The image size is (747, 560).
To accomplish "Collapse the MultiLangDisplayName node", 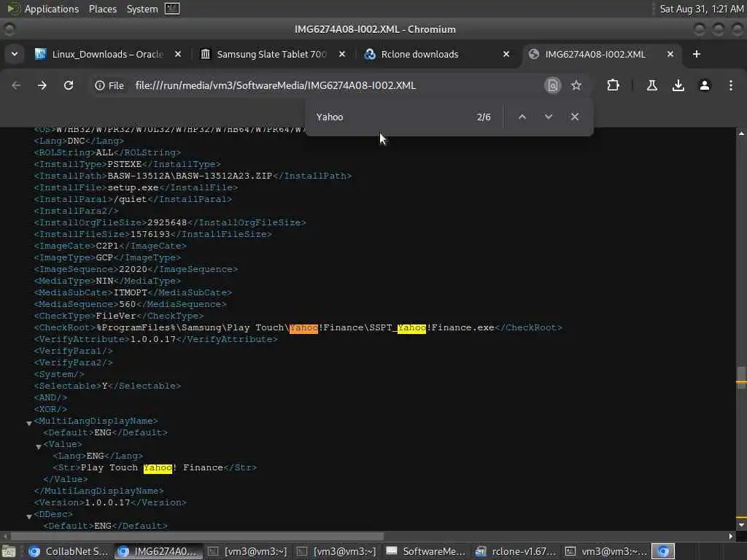I will click(29, 423).
